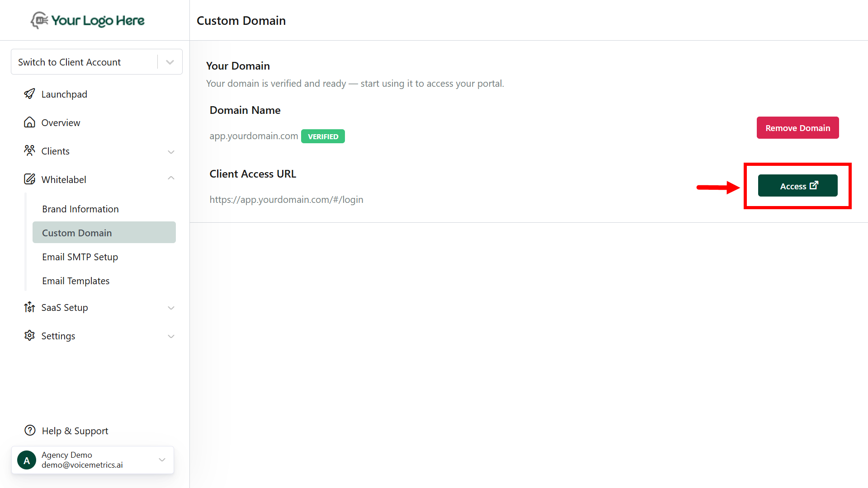Select the Clients people icon
Image resolution: width=868 pixels, height=488 pixels.
[x=29, y=150]
